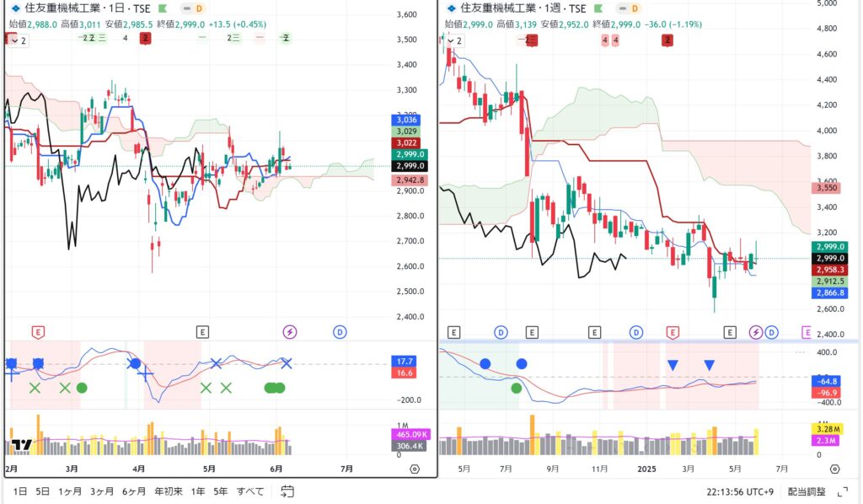Click the red 16.6 MACD signal label
Viewport: 863px width, 504px height.
[405, 373]
